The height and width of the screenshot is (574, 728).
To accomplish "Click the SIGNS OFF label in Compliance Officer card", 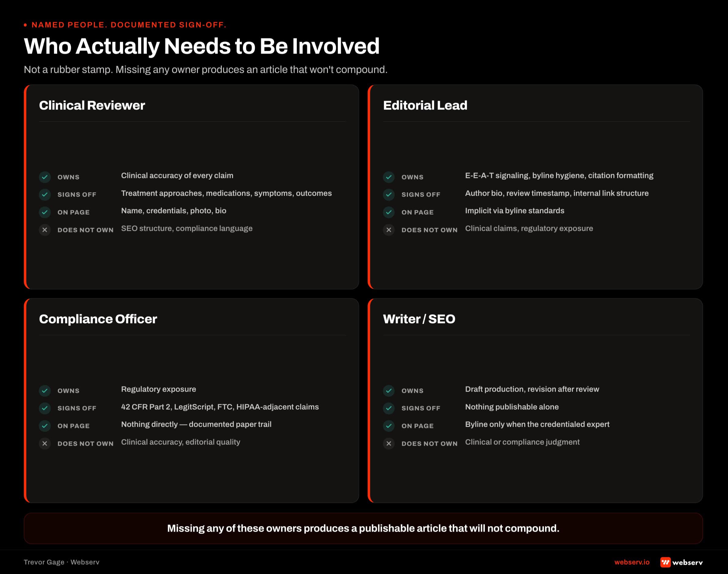I will click(77, 408).
